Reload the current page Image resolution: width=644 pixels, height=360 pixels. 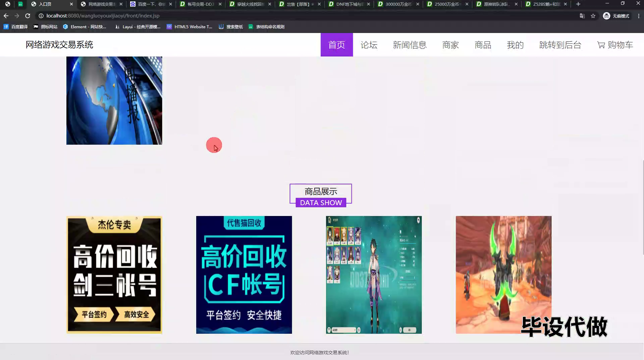[28, 16]
